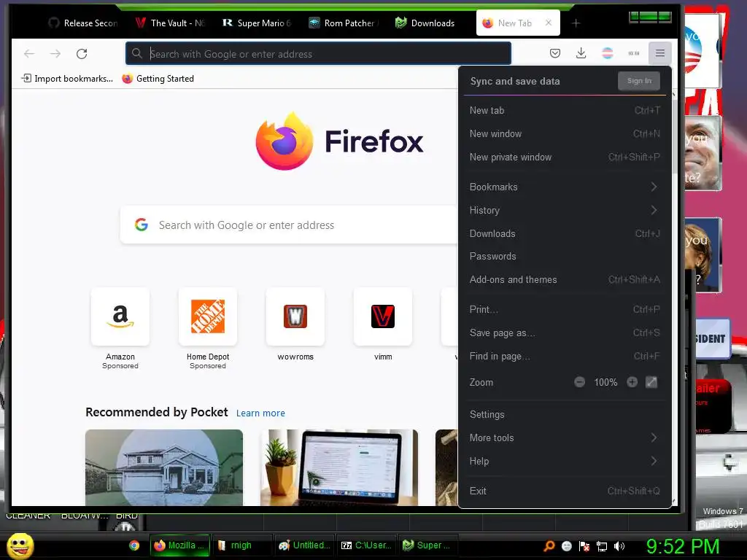Expand the Bookmarks submenu
The height and width of the screenshot is (560, 747).
click(565, 187)
